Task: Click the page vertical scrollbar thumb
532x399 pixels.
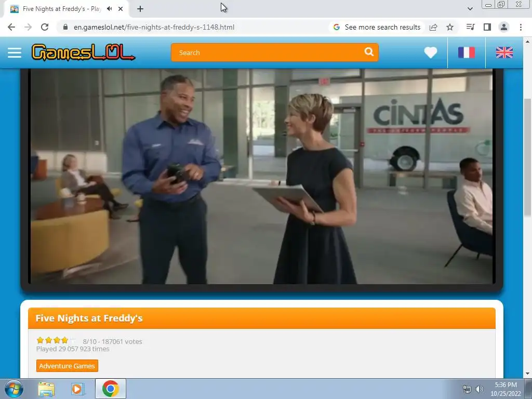Action: (x=527, y=158)
